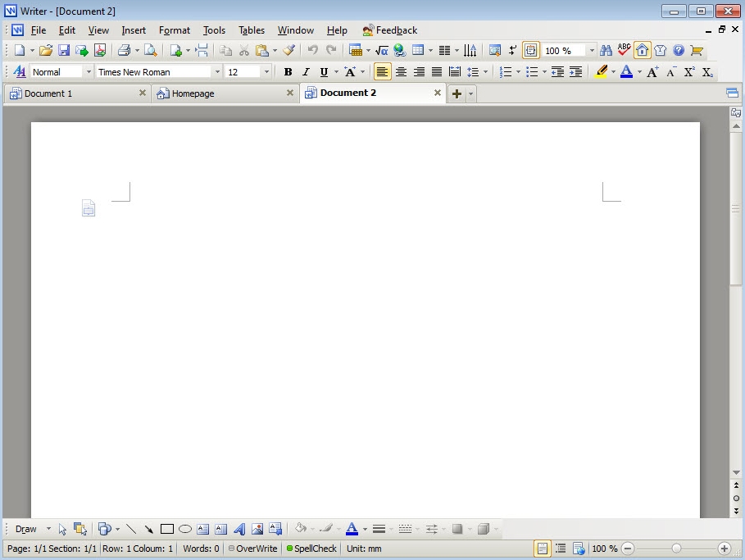Center align the text
This screenshot has height=560, width=745.
[401, 72]
